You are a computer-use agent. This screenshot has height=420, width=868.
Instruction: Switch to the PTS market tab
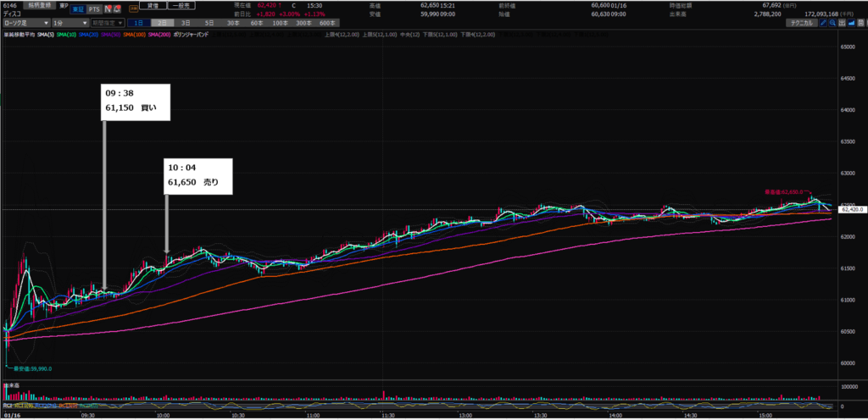pos(94,8)
